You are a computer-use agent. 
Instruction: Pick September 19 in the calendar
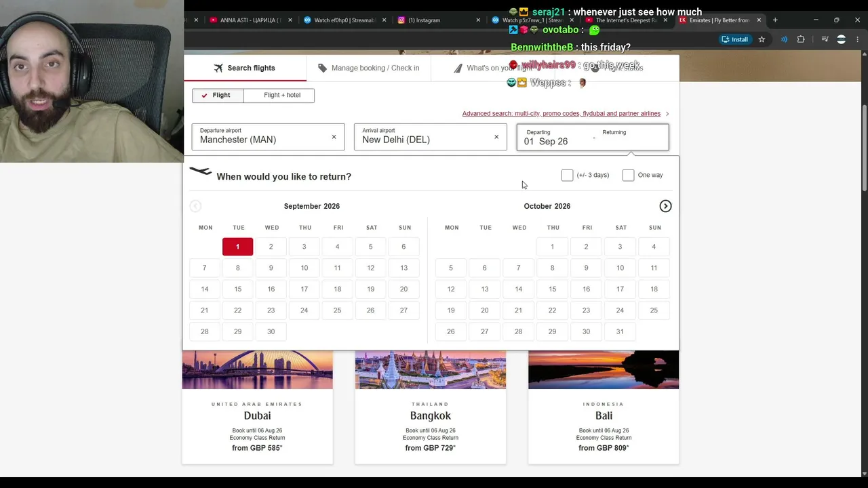370,289
